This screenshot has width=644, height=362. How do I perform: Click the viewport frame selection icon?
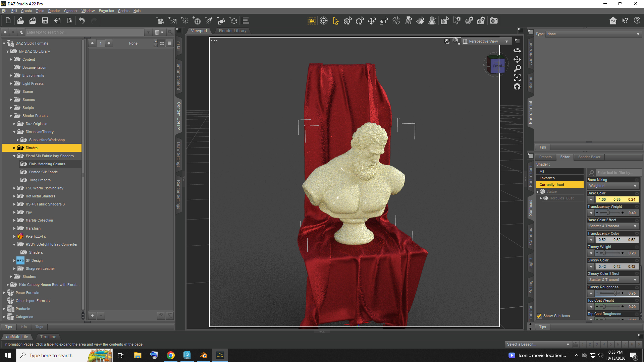(517, 78)
